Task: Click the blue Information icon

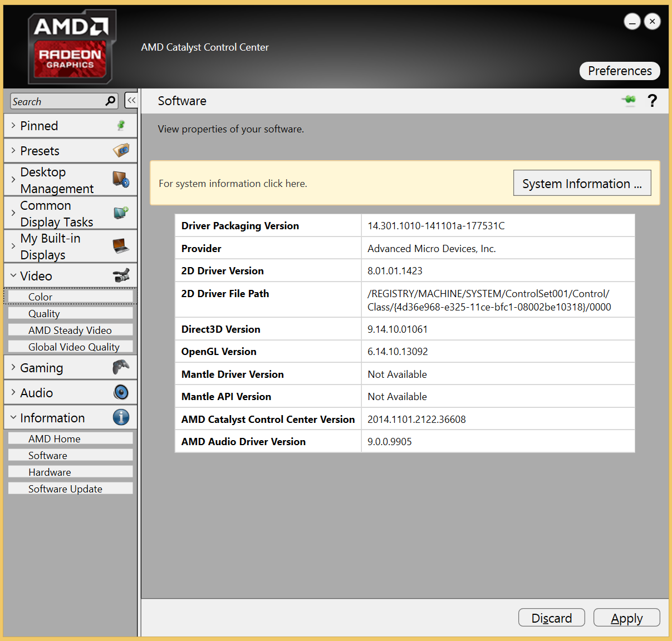Action: [x=121, y=417]
